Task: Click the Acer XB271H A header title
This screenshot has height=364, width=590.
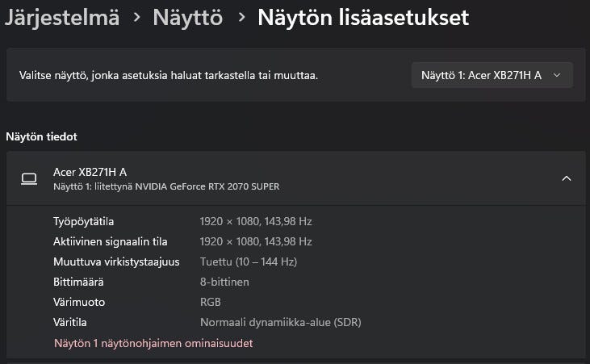Action: [x=90, y=172]
